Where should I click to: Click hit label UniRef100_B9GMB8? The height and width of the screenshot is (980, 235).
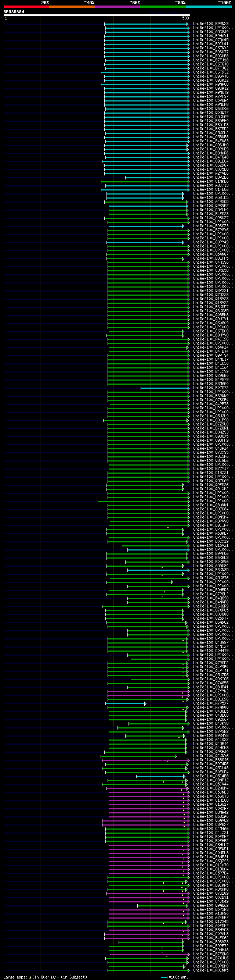211,56
